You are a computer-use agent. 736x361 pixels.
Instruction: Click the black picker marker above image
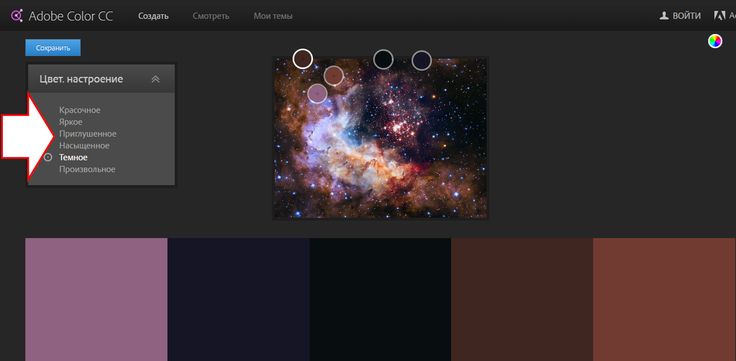click(x=383, y=59)
